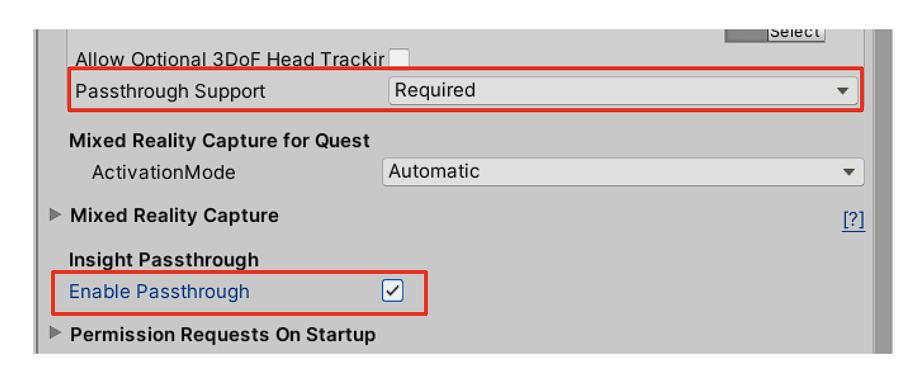Click the Insight Passthrough section header
Screen dimensions: 922x374
pyautogui.click(x=164, y=260)
